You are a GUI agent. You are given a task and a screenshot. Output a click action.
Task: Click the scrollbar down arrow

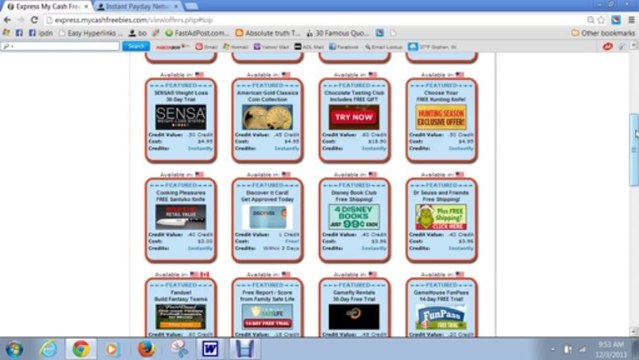coord(634,331)
